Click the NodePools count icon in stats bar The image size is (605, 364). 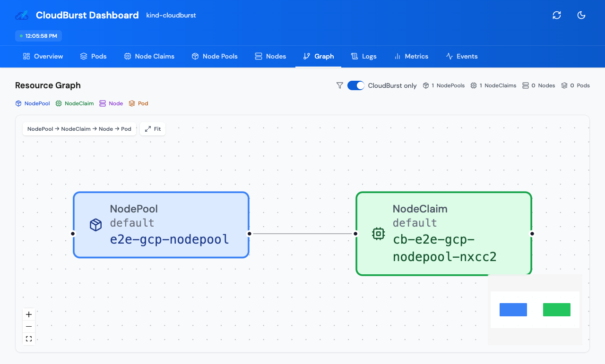tap(427, 85)
